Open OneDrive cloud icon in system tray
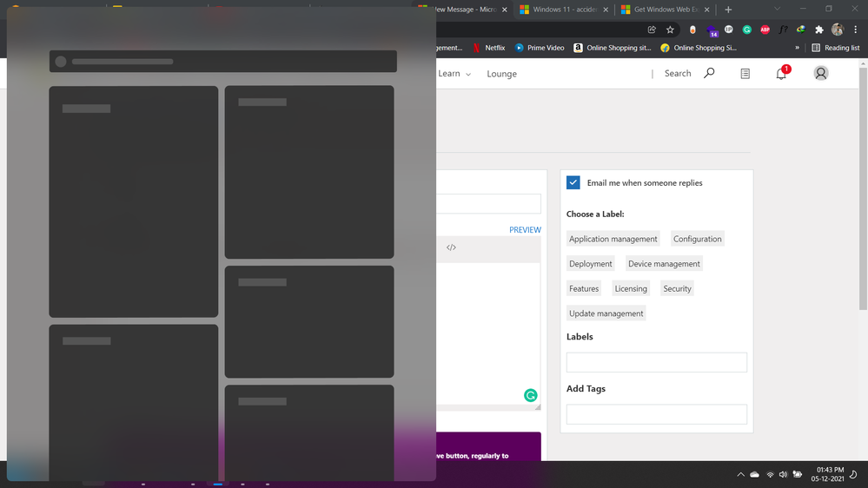The width and height of the screenshot is (868, 488). coord(754,474)
